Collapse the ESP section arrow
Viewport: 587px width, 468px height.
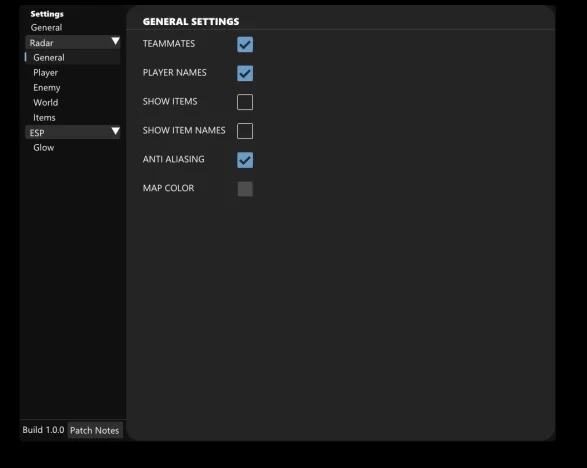(115, 131)
